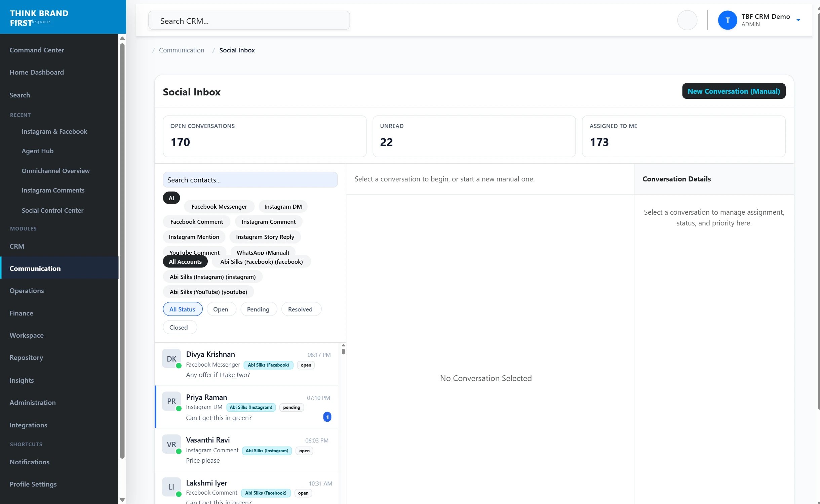The width and height of the screenshot is (820, 504).
Task: Click the Think Brand First logo
Action: pyautogui.click(x=39, y=18)
